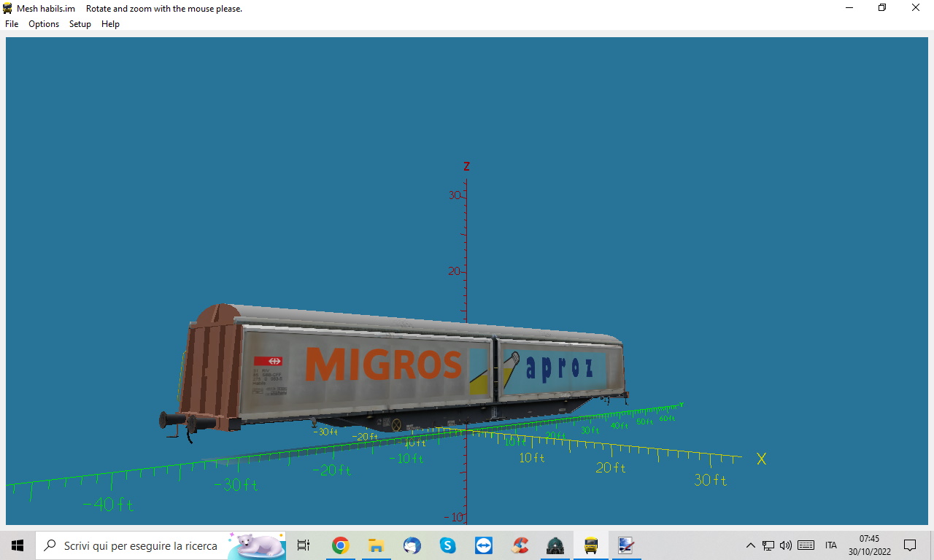
Task: Open Thunderbird from the taskbar
Action: click(x=412, y=545)
